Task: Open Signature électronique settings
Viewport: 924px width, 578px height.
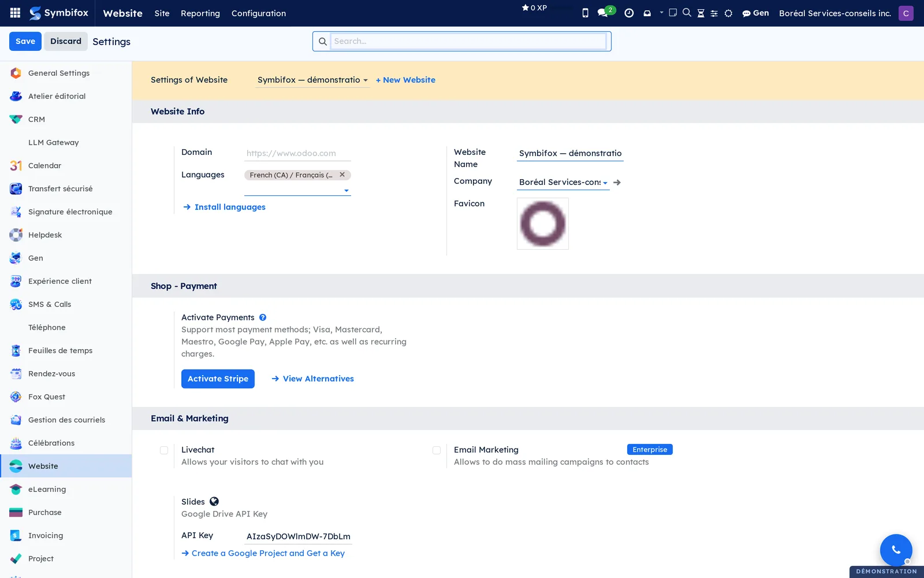Action: coord(66,212)
